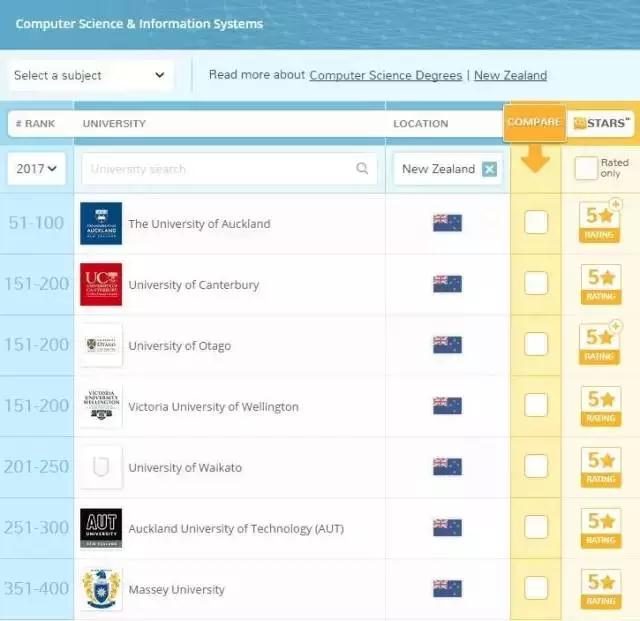The image size is (640, 621).
Task: Click the AUT university logo
Action: 101,528
